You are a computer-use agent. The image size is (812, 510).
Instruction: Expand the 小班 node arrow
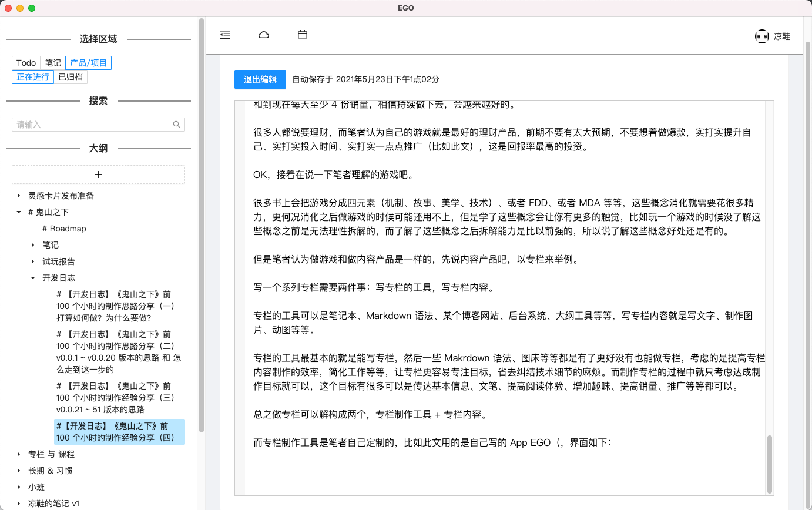pyautogui.click(x=19, y=487)
